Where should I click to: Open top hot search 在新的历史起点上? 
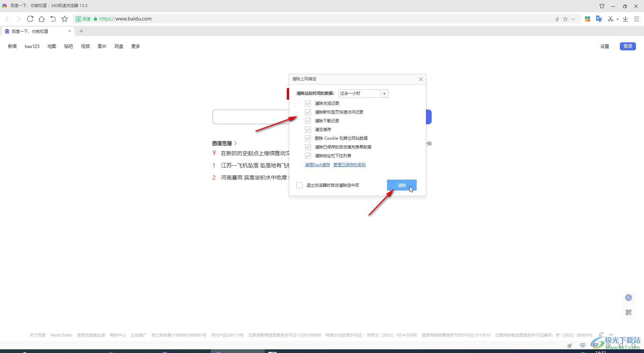tap(255, 153)
